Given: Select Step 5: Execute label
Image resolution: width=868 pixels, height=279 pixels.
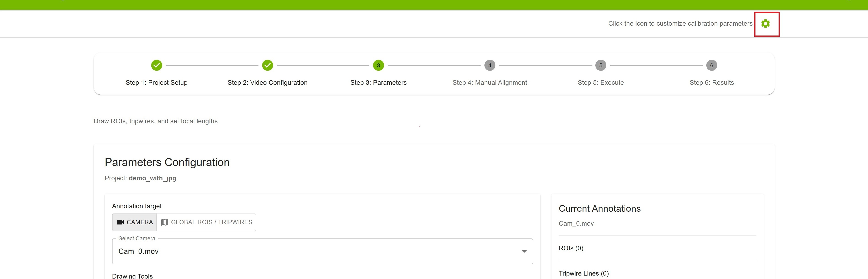Looking at the screenshot, I should 600,83.
